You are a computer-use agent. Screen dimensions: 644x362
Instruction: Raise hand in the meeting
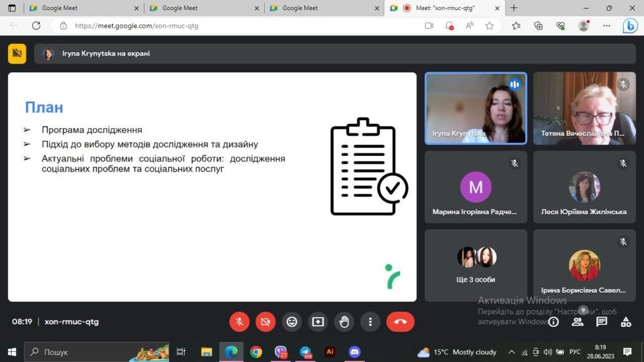[344, 322]
